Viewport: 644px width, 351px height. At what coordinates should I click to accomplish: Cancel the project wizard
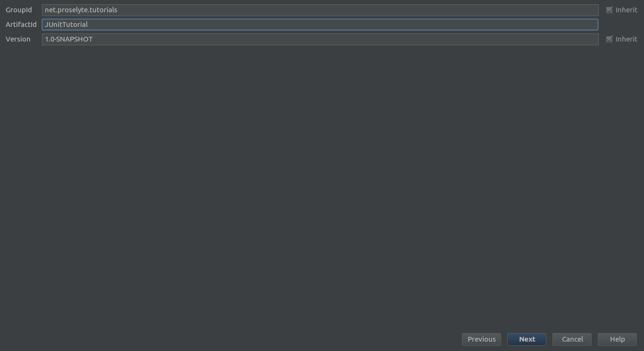(x=572, y=339)
